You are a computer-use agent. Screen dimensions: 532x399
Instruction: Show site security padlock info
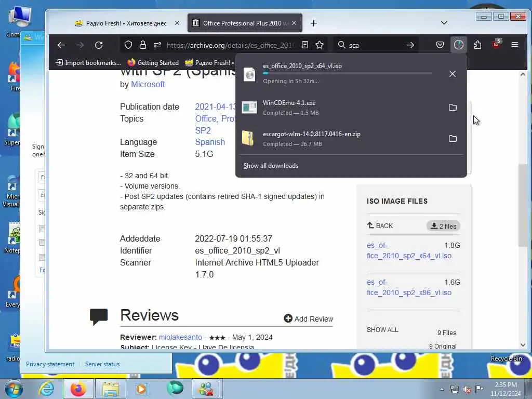click(x=143, y=45)
